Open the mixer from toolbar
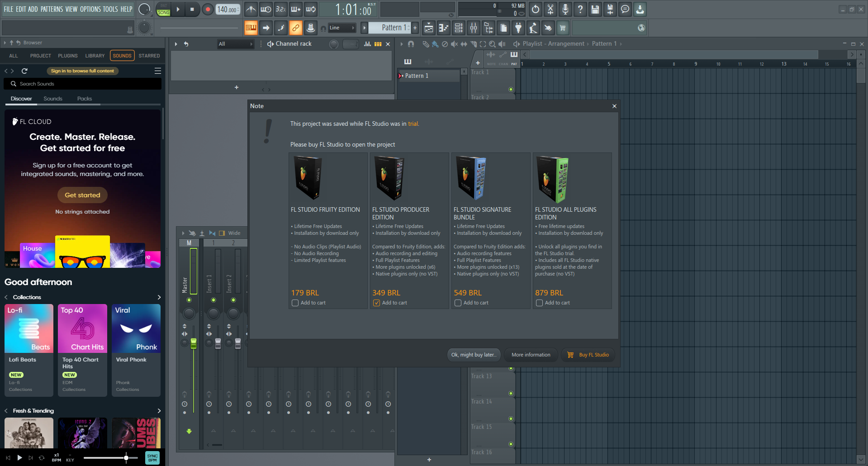Viewport: 868px width, 466px height. [x=474, y=28]
